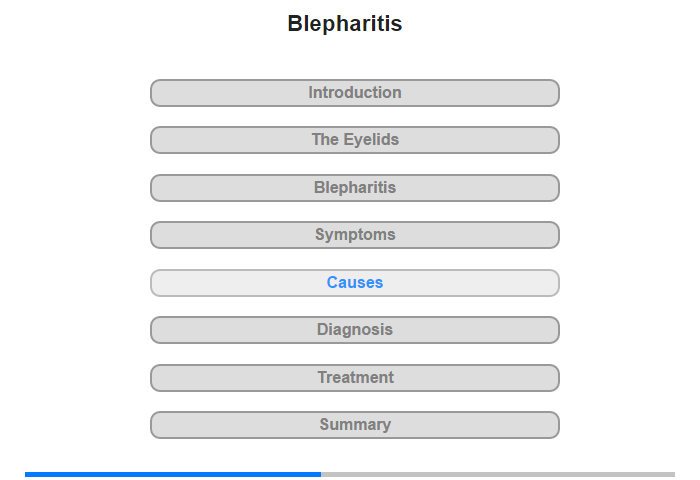This screenshot has height=480, width=700.
Task: Click the 'Summary' label text
Action: point(355,425)
